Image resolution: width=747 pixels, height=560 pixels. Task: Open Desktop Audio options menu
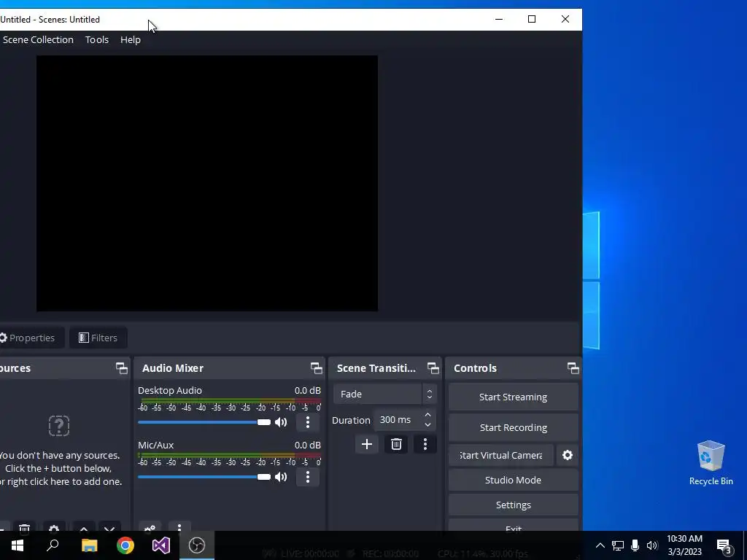(308, 422)
